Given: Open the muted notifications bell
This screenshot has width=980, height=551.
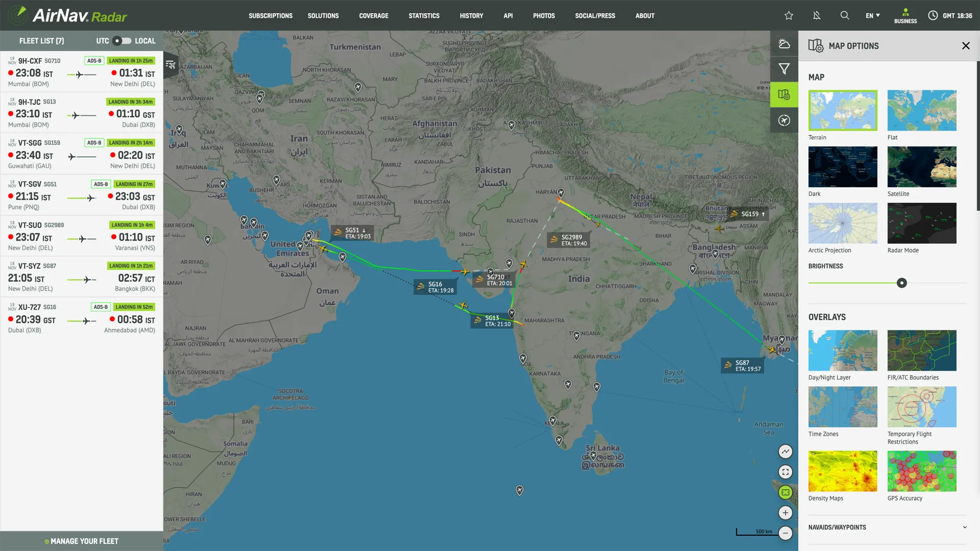Looking at the screenshot, I should point(817,15).
